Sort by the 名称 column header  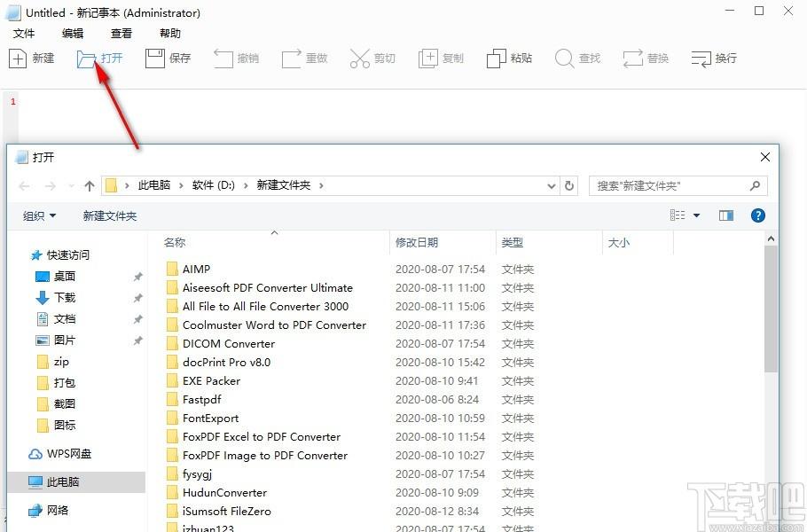pyautogui.click(x=175, y=243)
